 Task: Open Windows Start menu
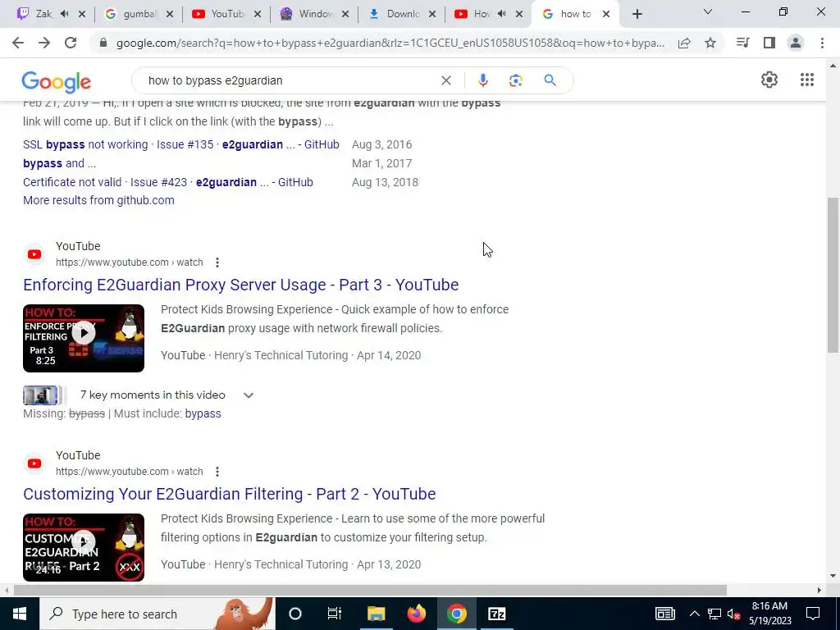(20, 614)
